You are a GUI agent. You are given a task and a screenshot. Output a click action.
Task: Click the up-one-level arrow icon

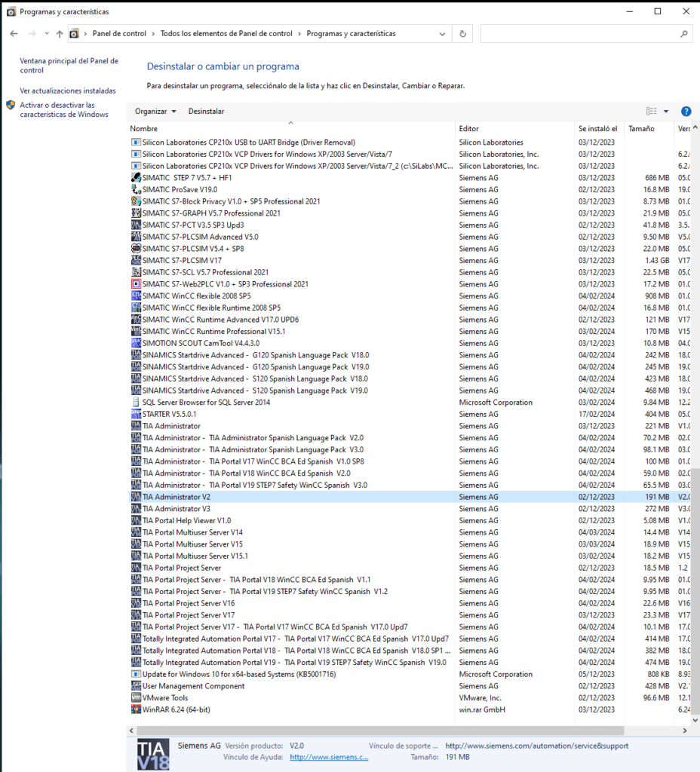click(x=60, y=33)
